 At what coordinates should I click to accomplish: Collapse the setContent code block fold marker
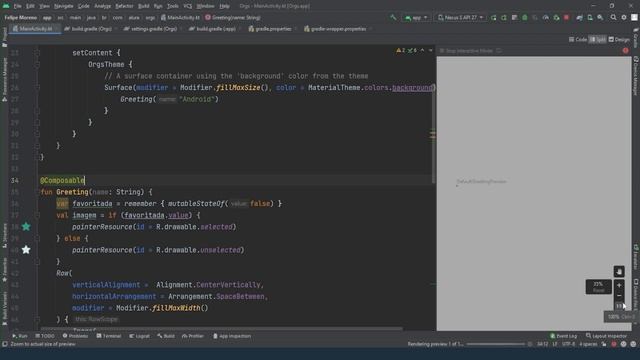pos(37,53)
